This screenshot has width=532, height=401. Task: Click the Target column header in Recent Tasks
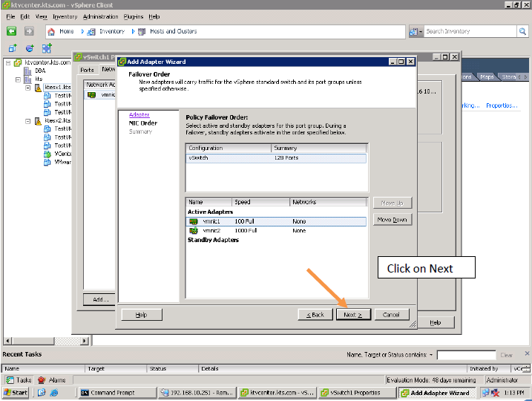click(116, 368)
